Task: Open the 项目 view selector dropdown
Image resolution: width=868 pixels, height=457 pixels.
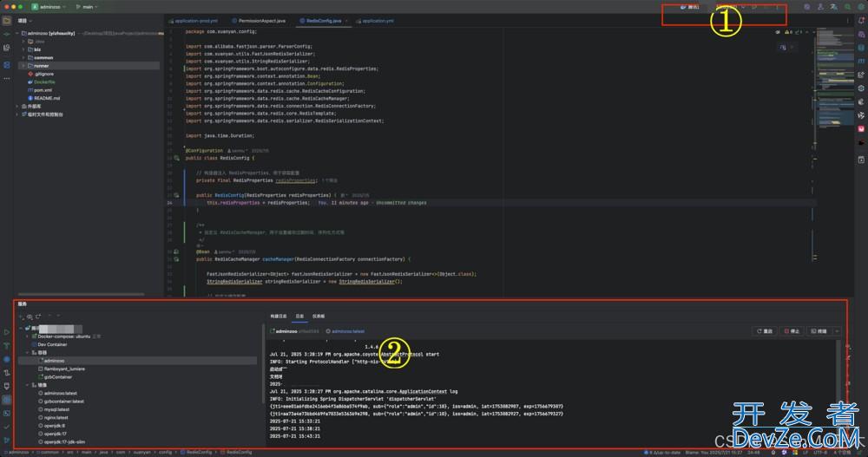Action: point(25,21)
